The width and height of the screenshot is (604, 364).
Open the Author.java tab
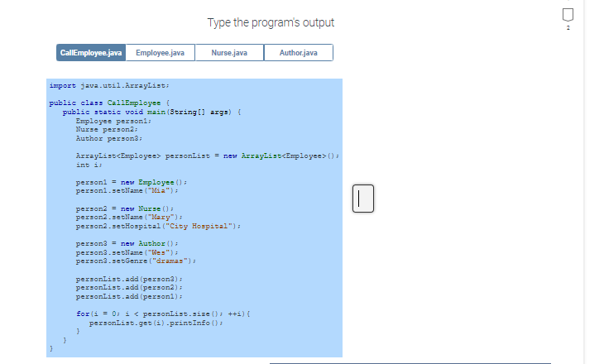pyautogui.click(x=299, y=53)
